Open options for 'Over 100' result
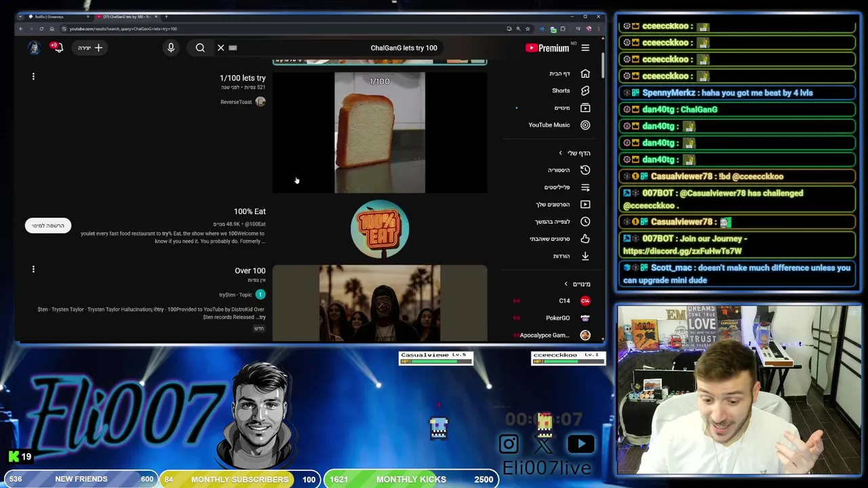The image size is (868, 488). click(x=33, y=269)
